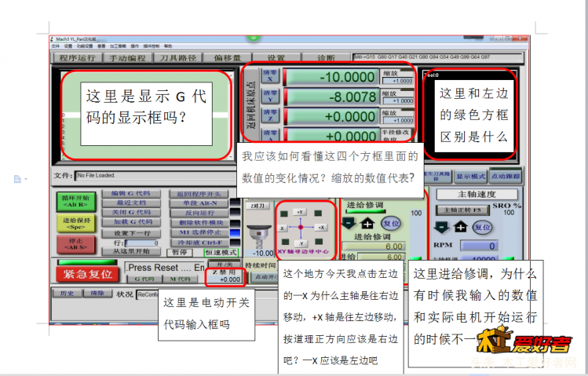Click the 历史 history button
This screenshot has height=376, width=588.
(x=68, y=293)
